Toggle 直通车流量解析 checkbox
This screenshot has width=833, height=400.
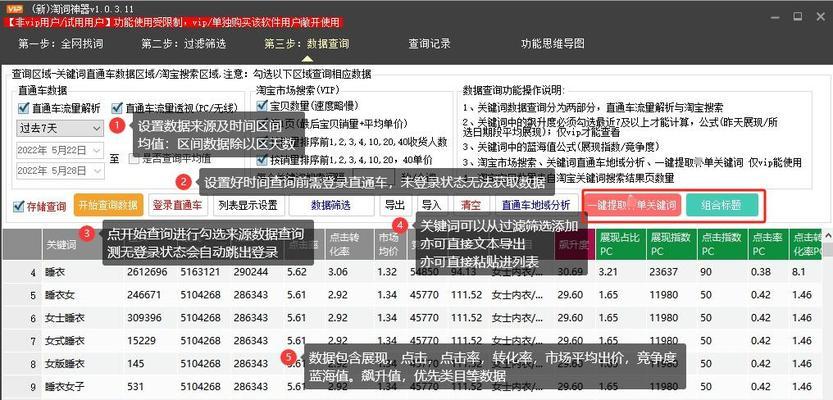point(23,108)
